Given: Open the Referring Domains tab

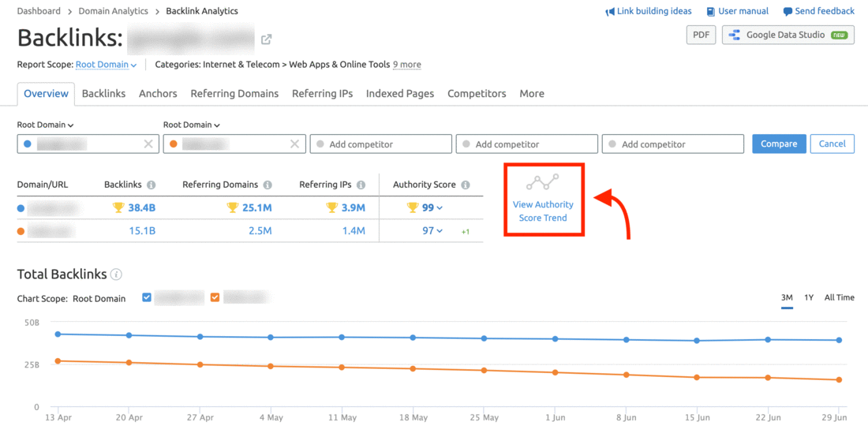Looking at the screenshot, I should click(234, 94).
